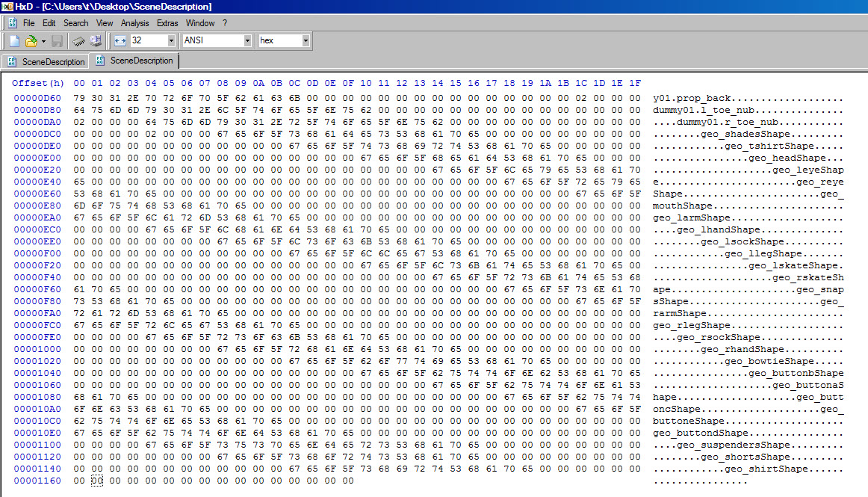Click decoded text geo_rsockShape
Viewport: 868px width, 497px height.
click(719, 337)
